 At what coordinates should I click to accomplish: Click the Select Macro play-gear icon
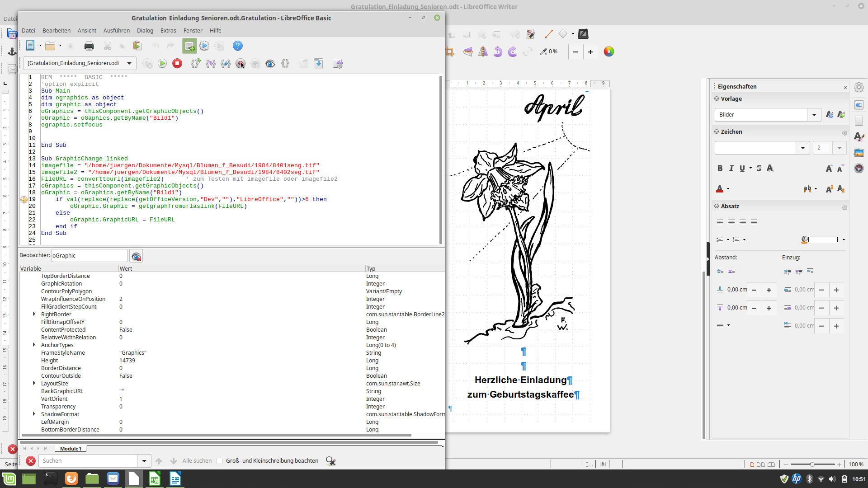204,46
